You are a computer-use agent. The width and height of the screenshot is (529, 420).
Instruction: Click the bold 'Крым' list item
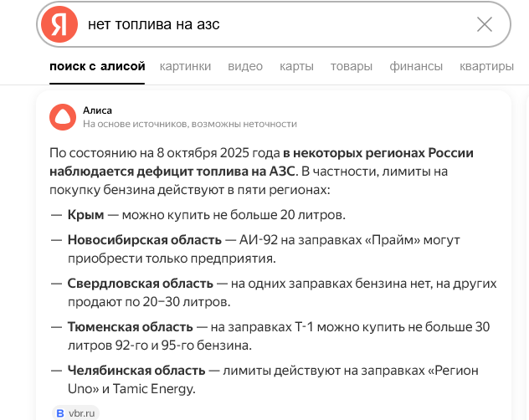pos(85,215)
